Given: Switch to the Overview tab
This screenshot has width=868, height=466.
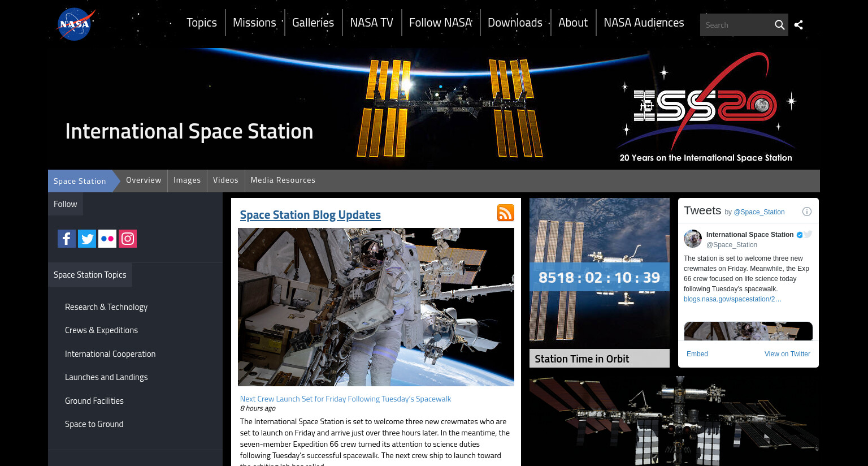Looking at the screenshot, I should tap(144, 180).
